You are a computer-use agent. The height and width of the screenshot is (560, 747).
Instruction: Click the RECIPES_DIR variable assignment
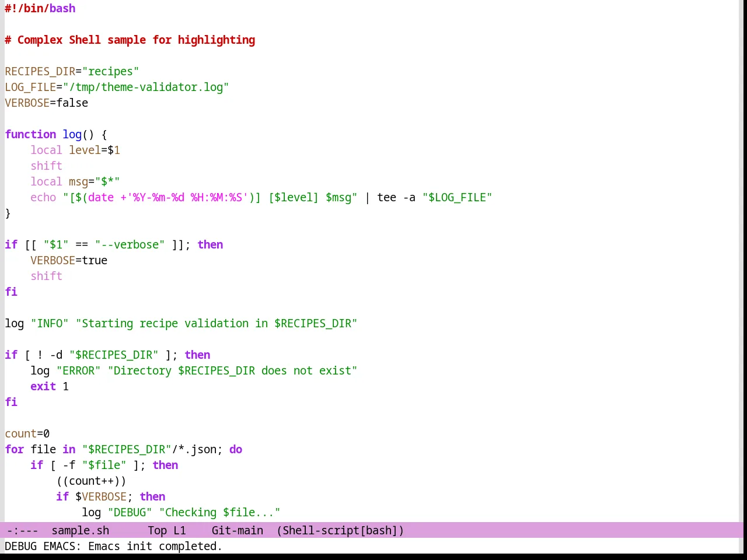click(72, 72)
